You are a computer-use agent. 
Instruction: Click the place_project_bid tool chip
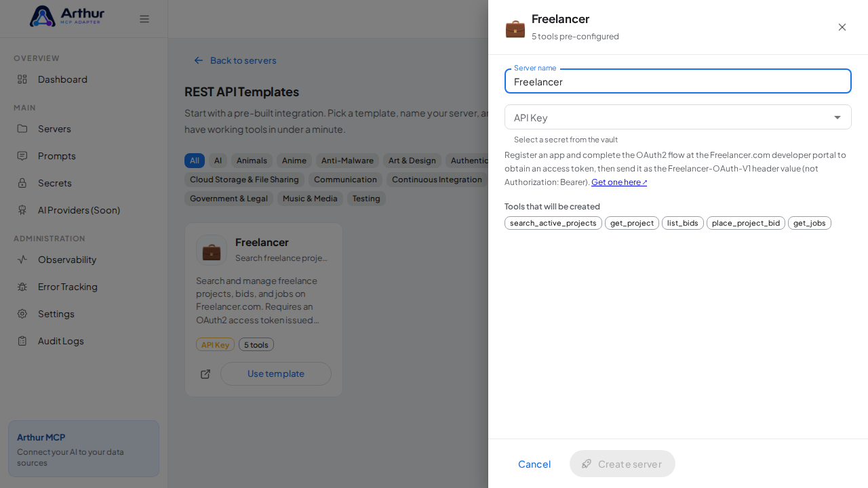click(746, 223)
